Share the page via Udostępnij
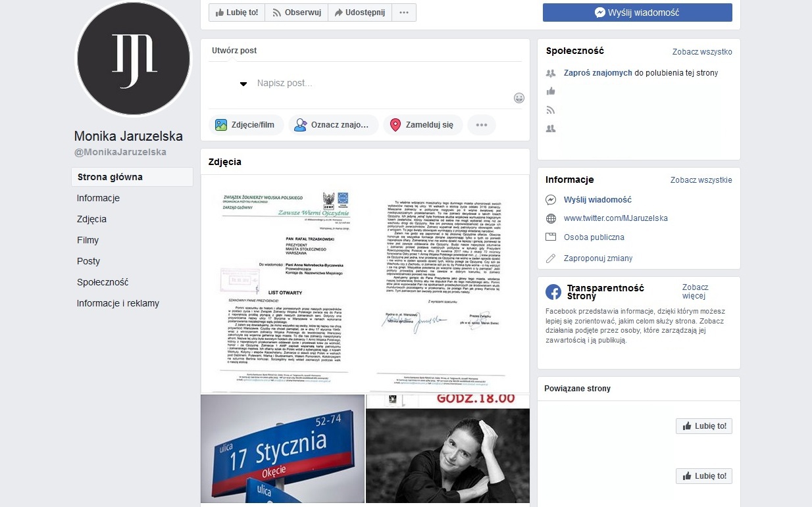The height and width of the screenshot is (507, 812). pyautogui.click(x=359, y=12)
